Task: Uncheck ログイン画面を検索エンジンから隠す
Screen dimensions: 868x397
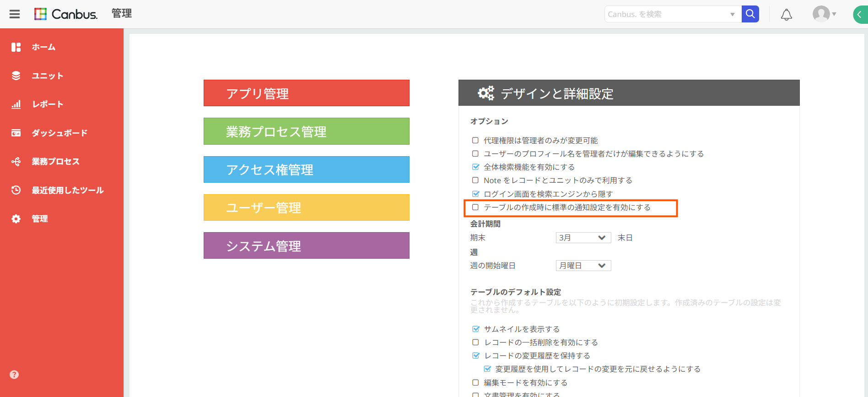Action: coord(475,194)
